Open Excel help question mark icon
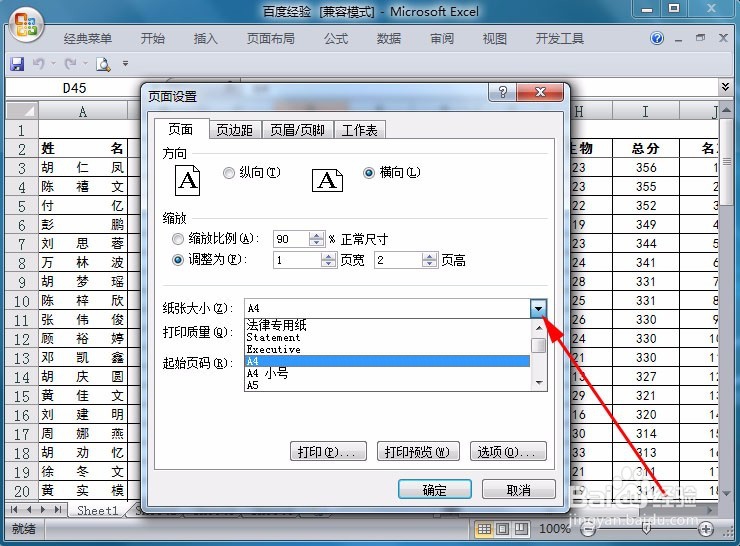This screenshot has width=740, height=546. point(656,38)
